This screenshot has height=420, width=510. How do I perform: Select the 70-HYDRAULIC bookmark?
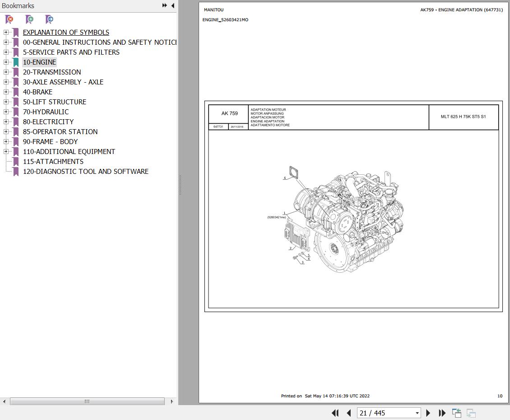pyautogui.click(x=46, y=112)
